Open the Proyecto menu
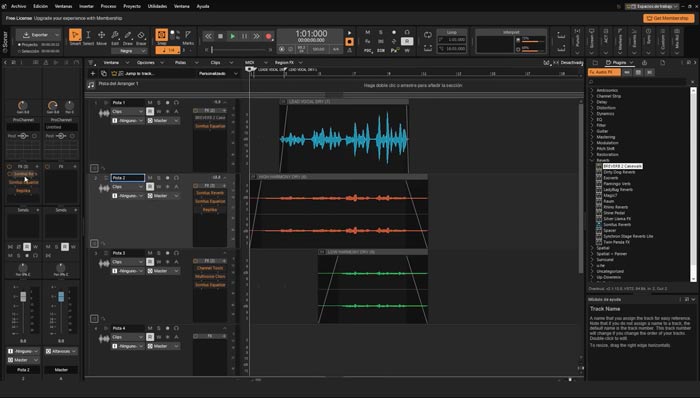The image size is (700, 398). [x=132, y=6]
